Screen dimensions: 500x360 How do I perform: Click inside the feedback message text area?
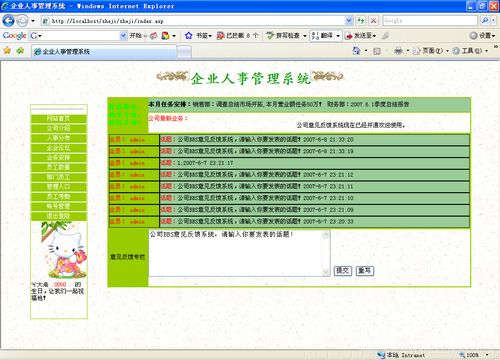tap(235, 253)
